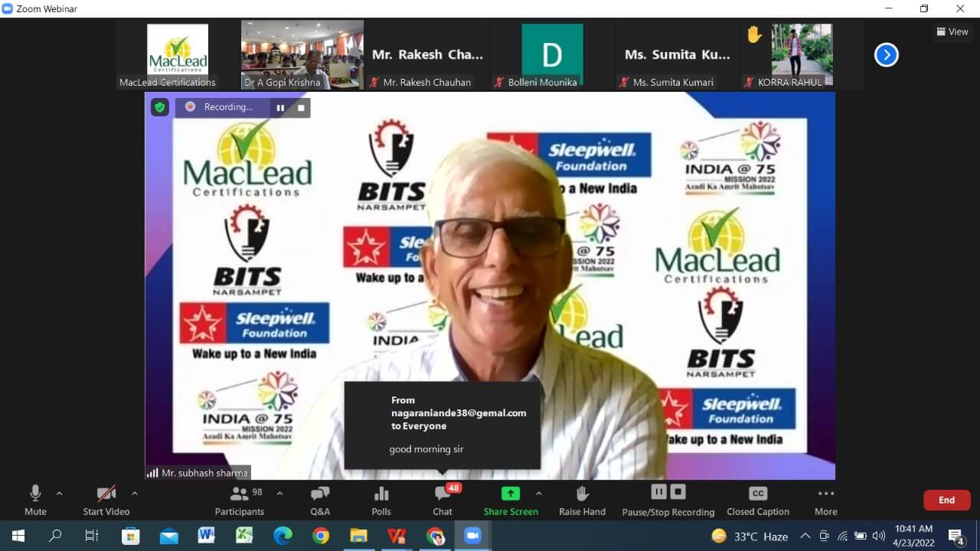Screen dimensions: 980x551
Task: Open Closed Caption settings
Action: point(757,500)
